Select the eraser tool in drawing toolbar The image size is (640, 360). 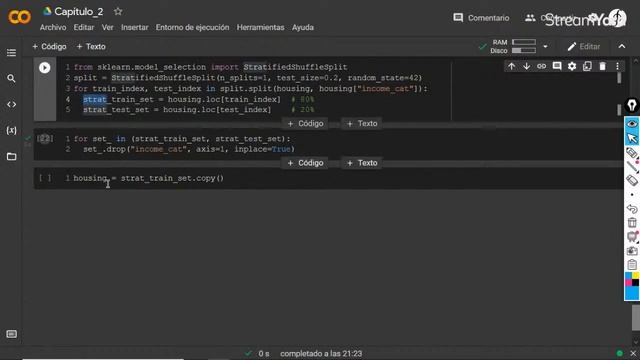[x=632, y=180]
